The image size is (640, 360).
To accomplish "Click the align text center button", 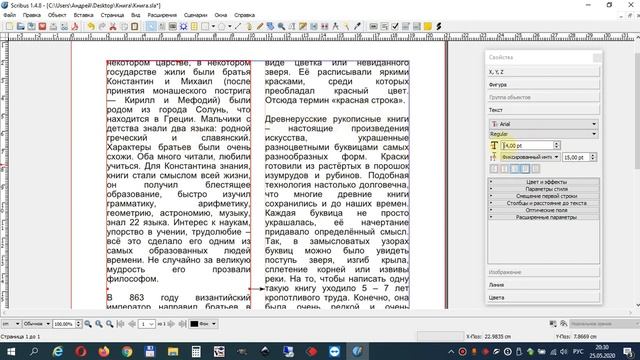I will pos(504,169).
